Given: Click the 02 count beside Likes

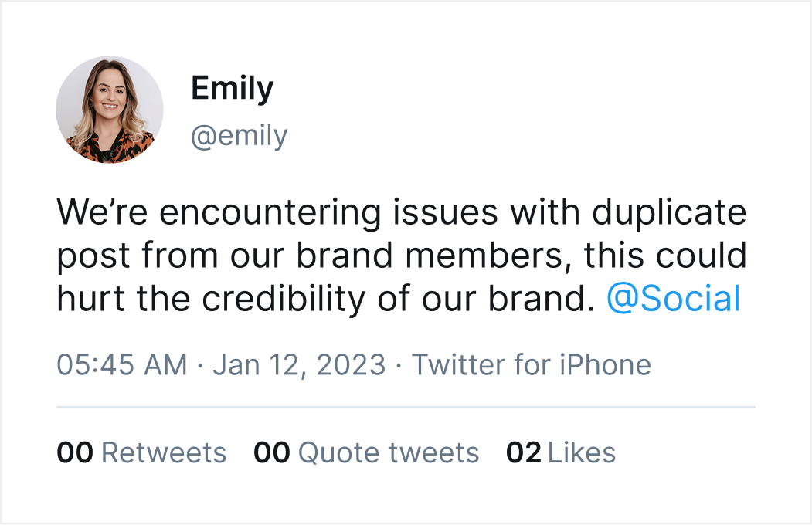Looking at the screenshot, I should pos(524,452).
